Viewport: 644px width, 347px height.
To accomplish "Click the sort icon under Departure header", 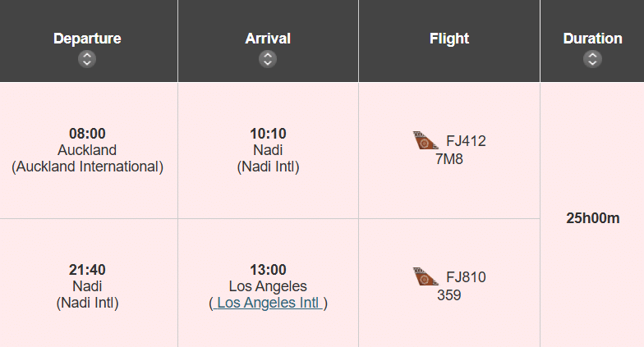I will 87,59.
